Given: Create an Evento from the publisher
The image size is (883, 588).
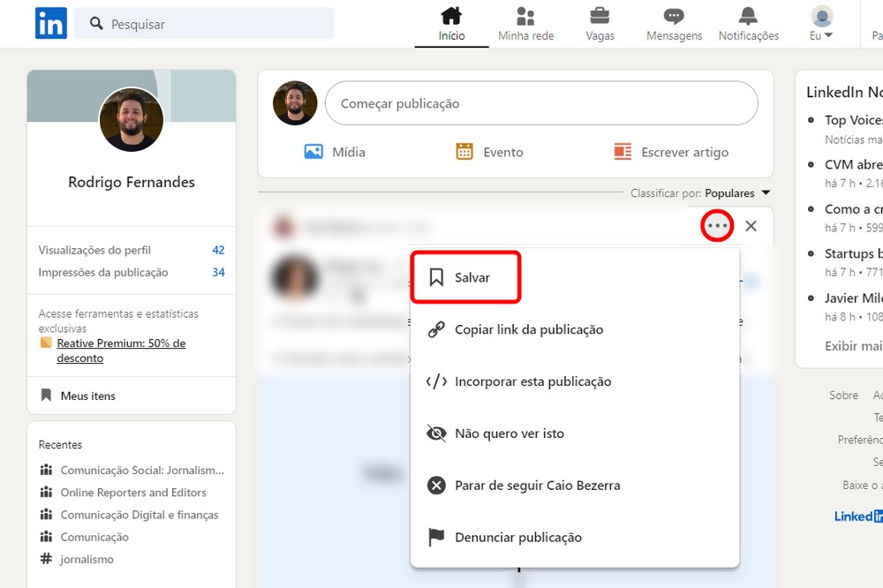Looking at the screenshot, I should click(x=489, y=151).
